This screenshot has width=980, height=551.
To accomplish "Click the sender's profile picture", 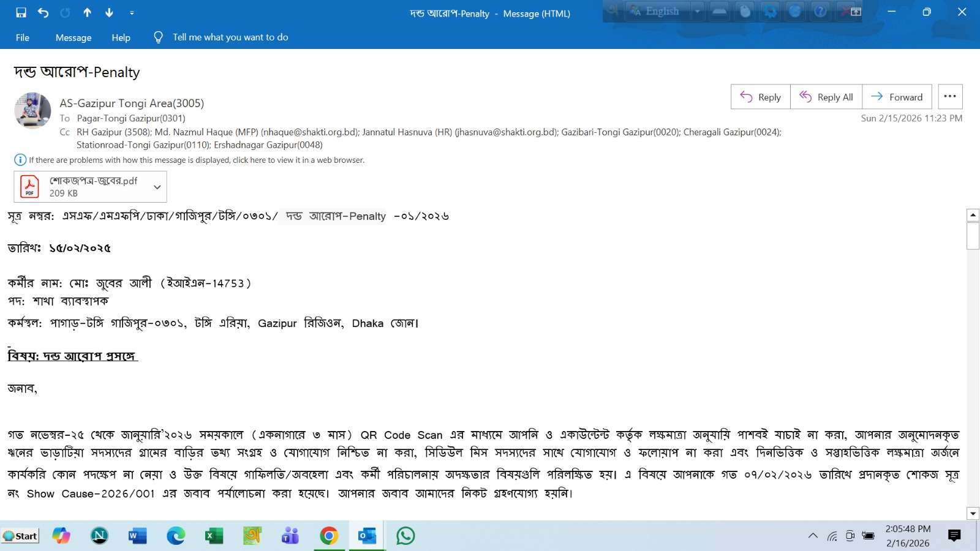I will (32, 111).
